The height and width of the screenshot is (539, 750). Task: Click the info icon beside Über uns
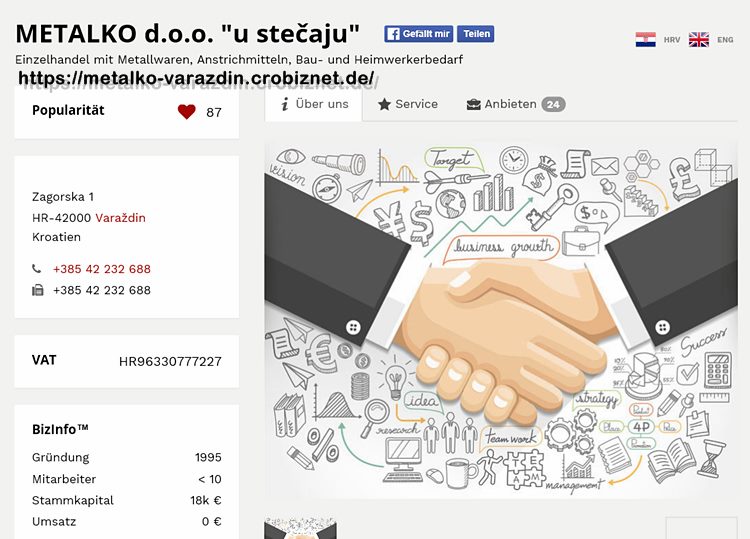[x=285, y=104]
